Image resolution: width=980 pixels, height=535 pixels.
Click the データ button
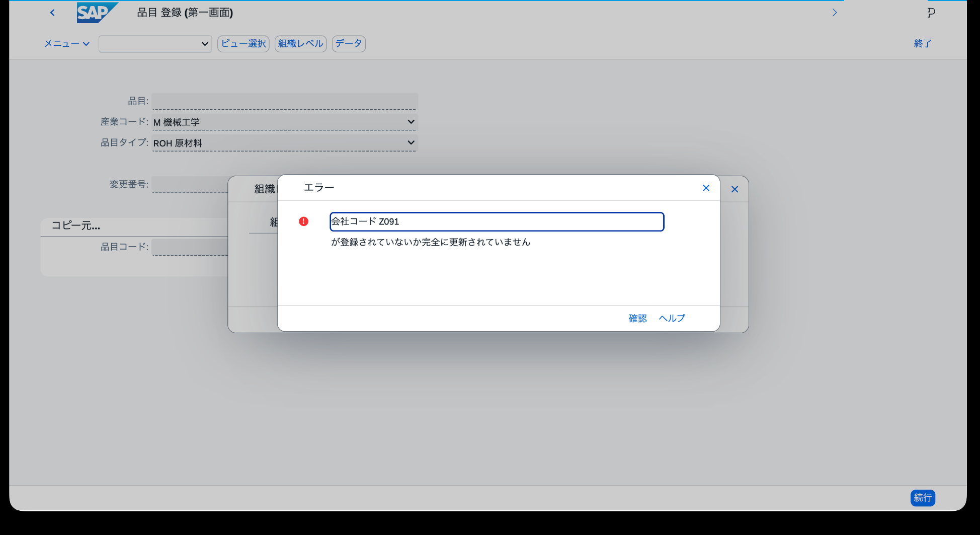[349, 44]
